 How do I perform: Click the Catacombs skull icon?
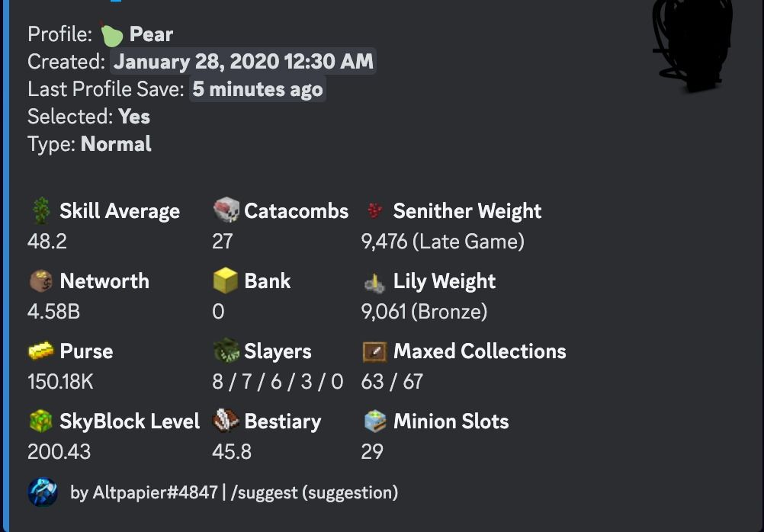pyautogui.click(x=226, y=211)
